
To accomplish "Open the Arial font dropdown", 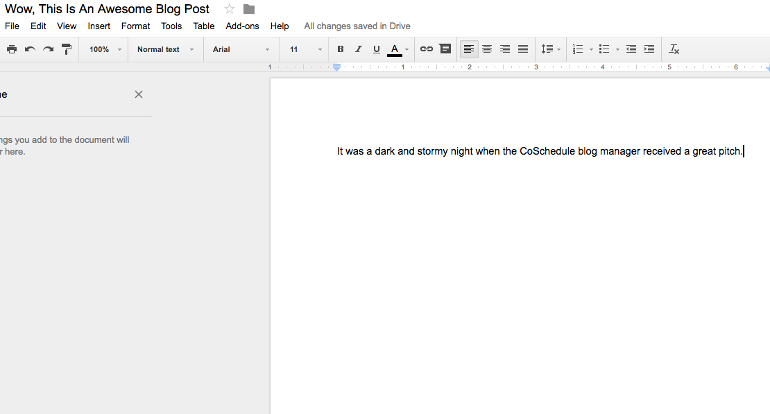I will tap(241, 50).
